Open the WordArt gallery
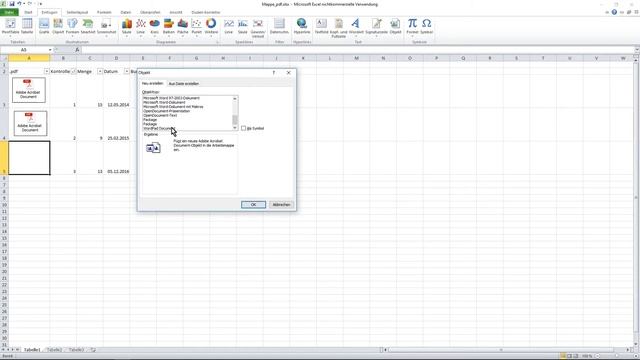This screenshot has height=360, width=640. (x=356, y=26)
